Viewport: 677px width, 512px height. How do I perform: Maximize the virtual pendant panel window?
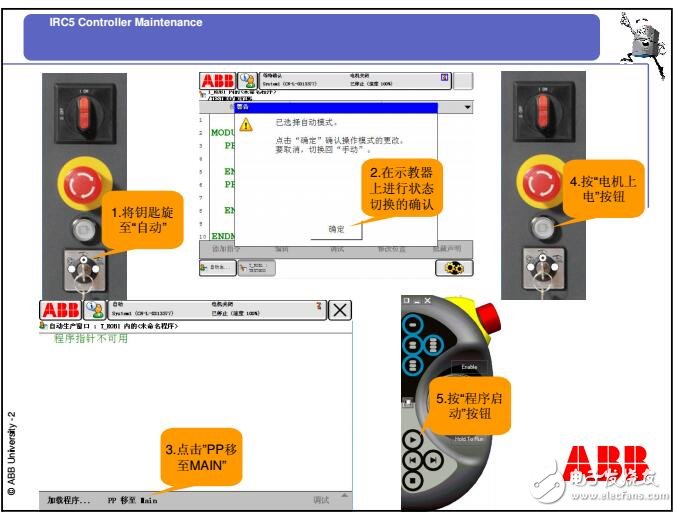[406, 300]
